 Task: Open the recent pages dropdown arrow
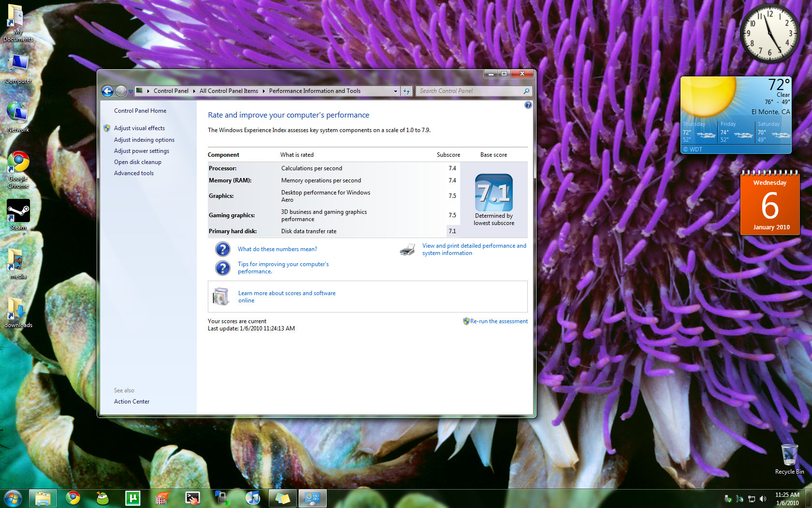click(x=130, y=91)
